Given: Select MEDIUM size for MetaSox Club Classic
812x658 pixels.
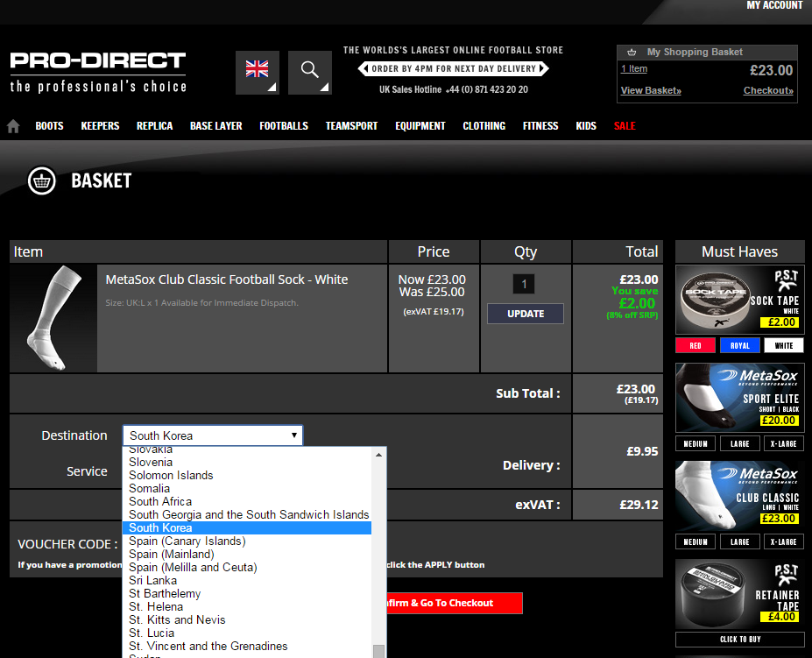Looking at the screenshot, I should (x=695, y=542).
